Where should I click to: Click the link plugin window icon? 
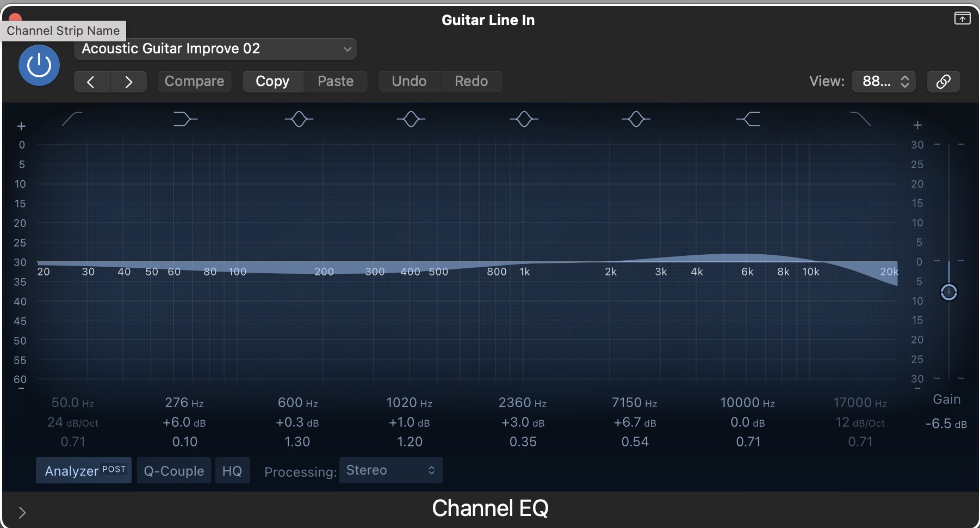944,82
